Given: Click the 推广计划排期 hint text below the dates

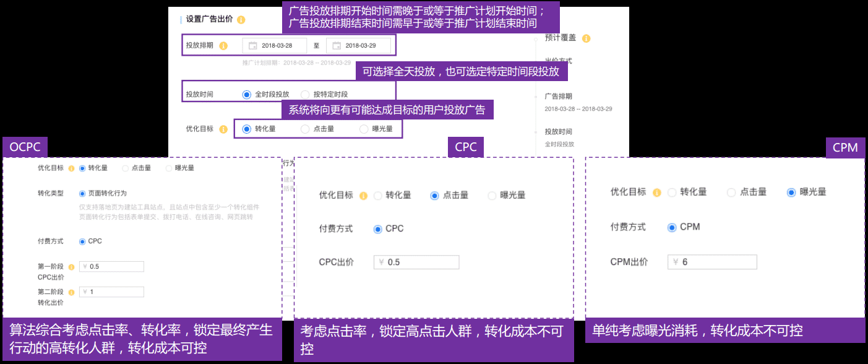Looking at the screenshot, I should 296,63.
